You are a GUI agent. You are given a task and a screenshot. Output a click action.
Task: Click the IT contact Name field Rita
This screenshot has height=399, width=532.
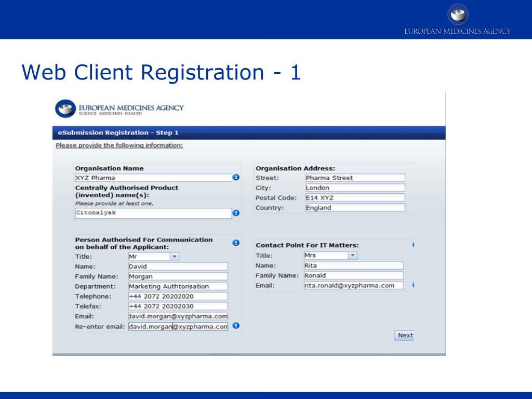pos(353,265)
